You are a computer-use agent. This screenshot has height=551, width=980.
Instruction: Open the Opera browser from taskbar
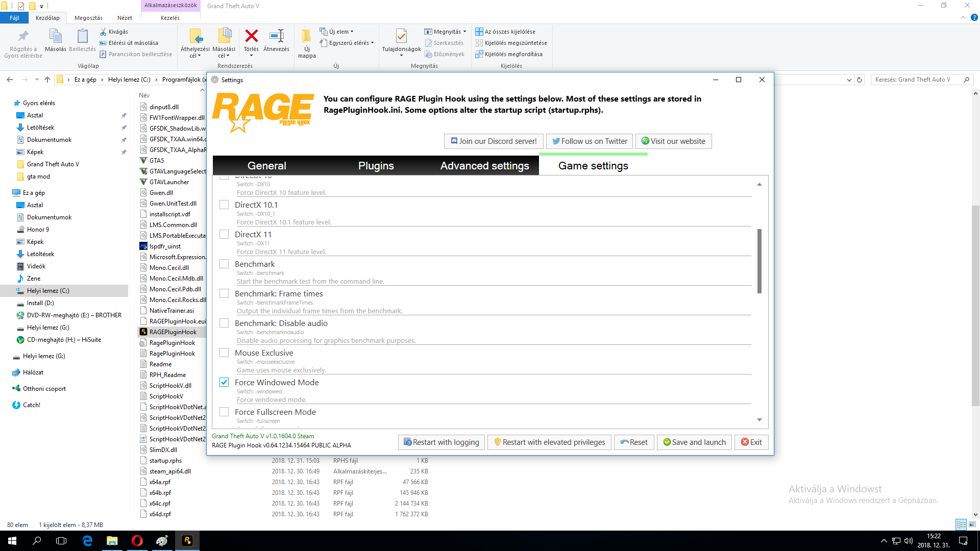(x=137, y=541)
